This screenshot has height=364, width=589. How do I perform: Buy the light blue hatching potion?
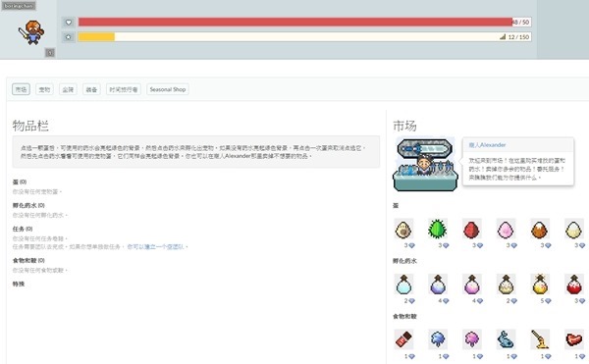(x=403, y=285)
